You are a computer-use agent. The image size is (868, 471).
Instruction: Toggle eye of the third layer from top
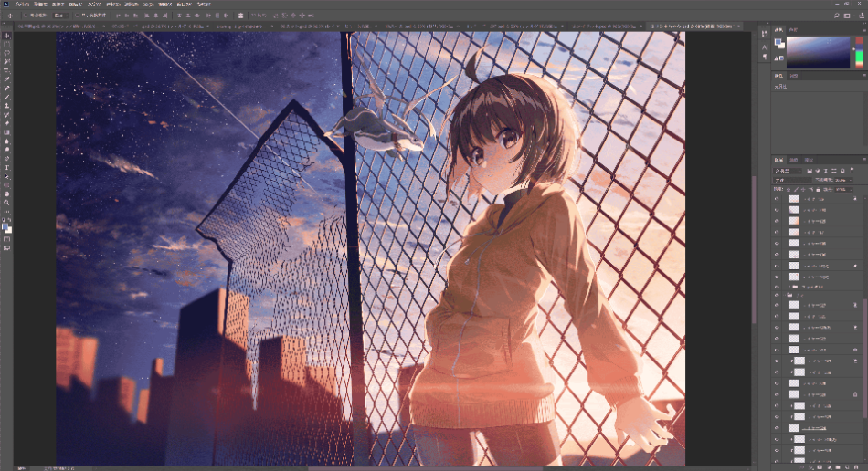tap(777, 221)
